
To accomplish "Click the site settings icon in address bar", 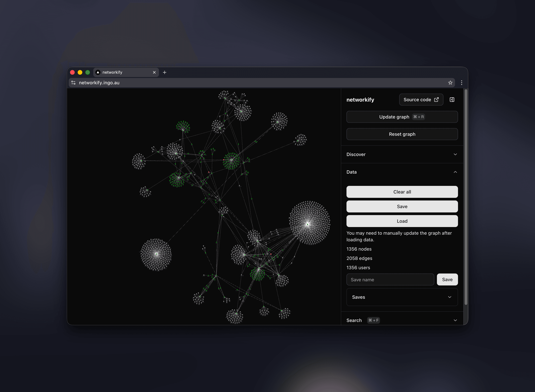I will tap(73, 83).
